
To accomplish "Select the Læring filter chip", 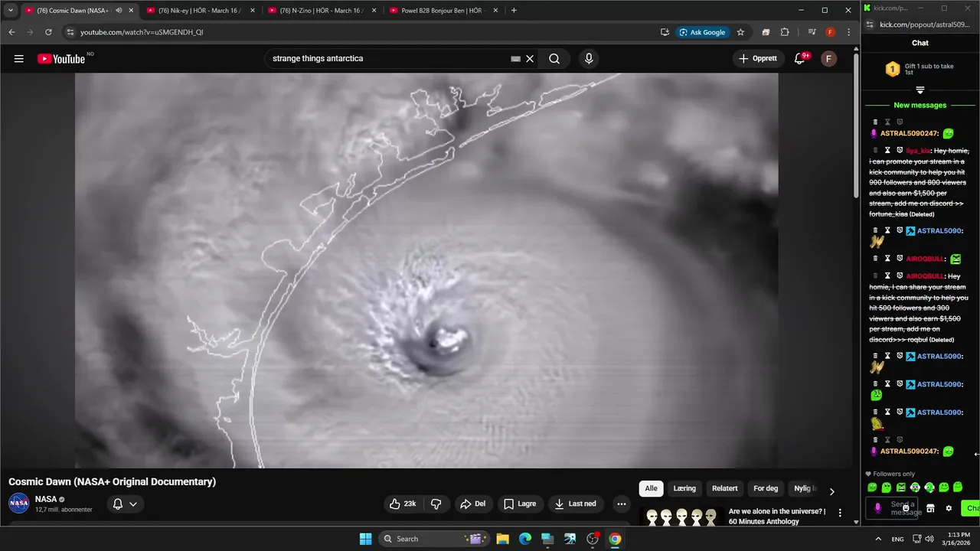I will click(684, 488).
